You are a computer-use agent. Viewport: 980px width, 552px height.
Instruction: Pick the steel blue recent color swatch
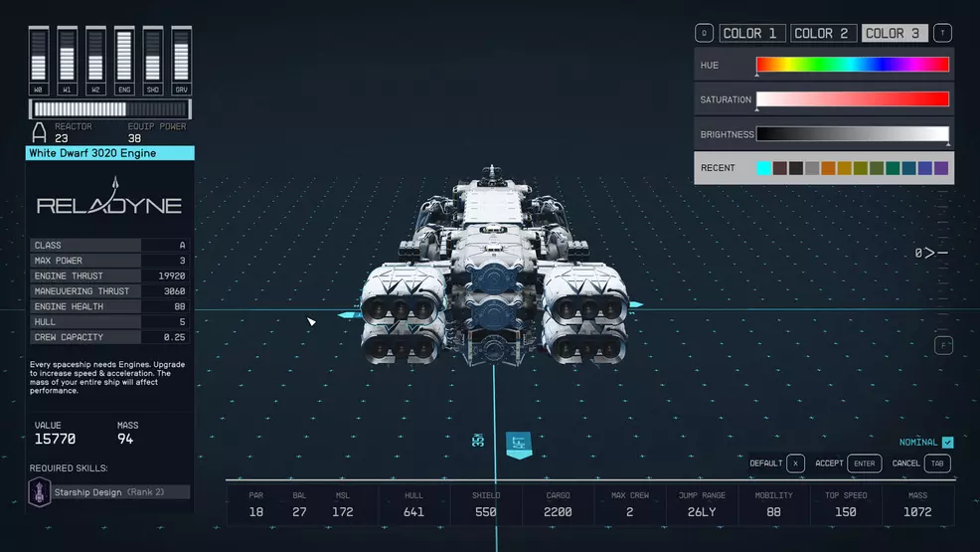tap(908, 167)
